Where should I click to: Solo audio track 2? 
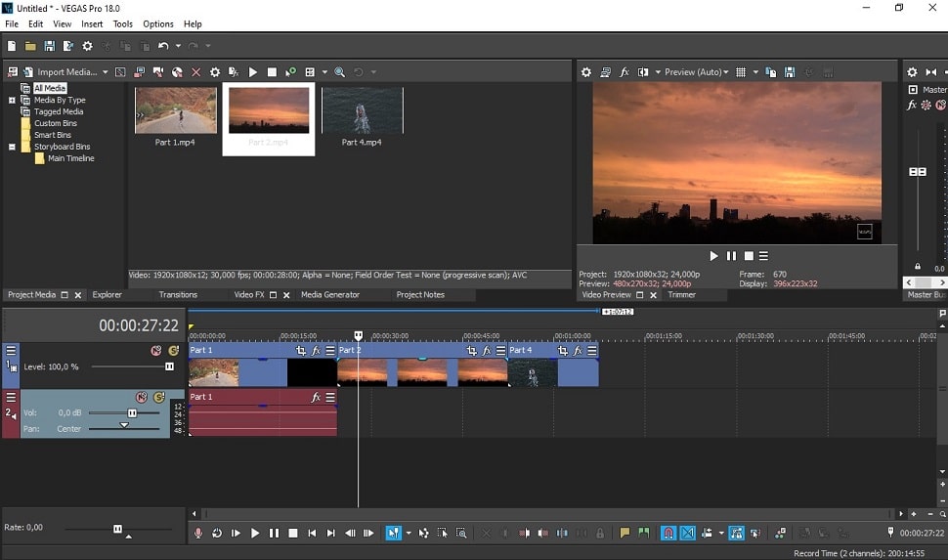(x=159, y=398)
